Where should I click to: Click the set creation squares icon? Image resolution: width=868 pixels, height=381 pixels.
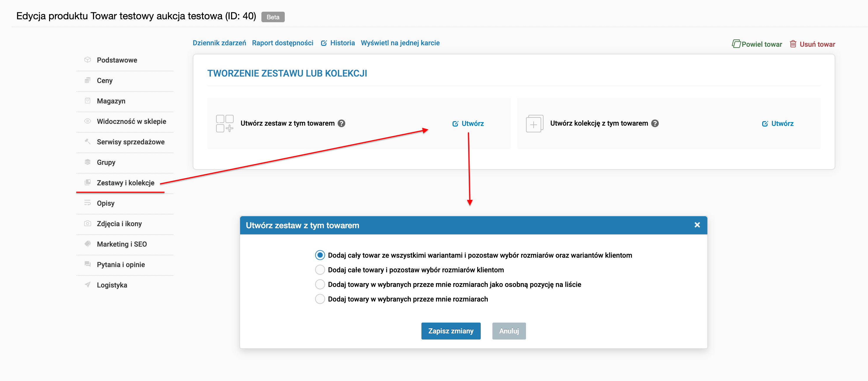224,123
